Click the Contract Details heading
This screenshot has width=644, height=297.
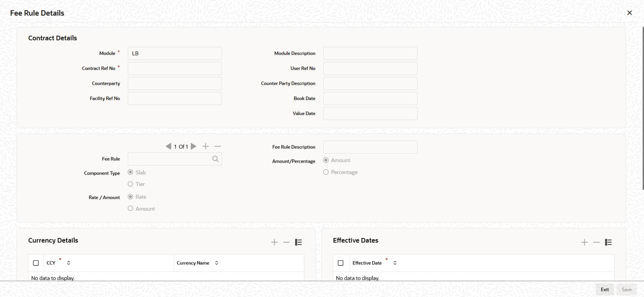tap(53, 38)
